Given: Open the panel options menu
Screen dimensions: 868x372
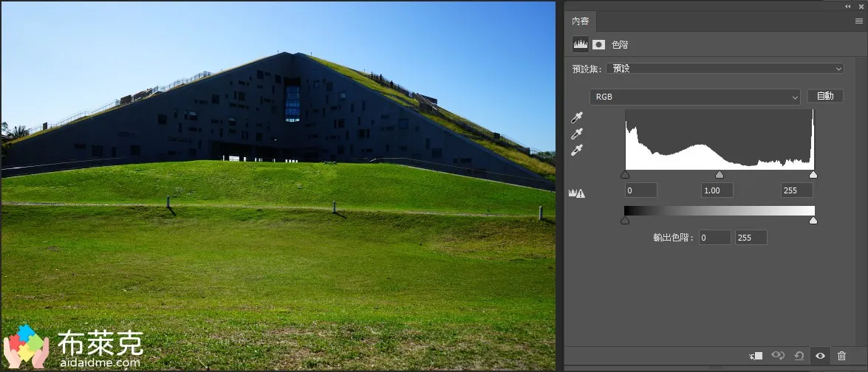Looking at the screenshot, I should tap(858, 21).
